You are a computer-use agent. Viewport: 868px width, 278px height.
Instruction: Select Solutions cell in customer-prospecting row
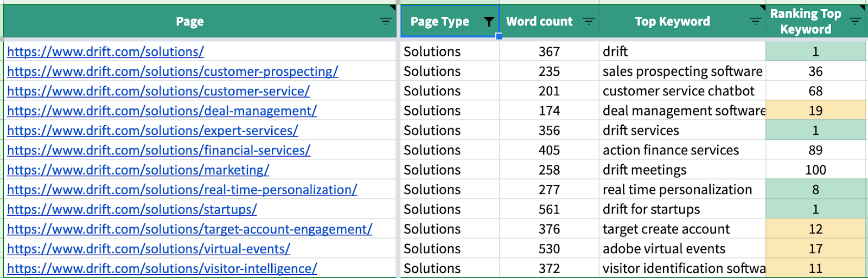[x=450, y=72]
